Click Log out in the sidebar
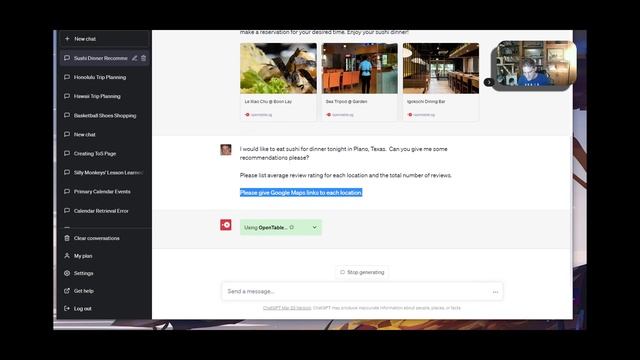 point(104,309)
